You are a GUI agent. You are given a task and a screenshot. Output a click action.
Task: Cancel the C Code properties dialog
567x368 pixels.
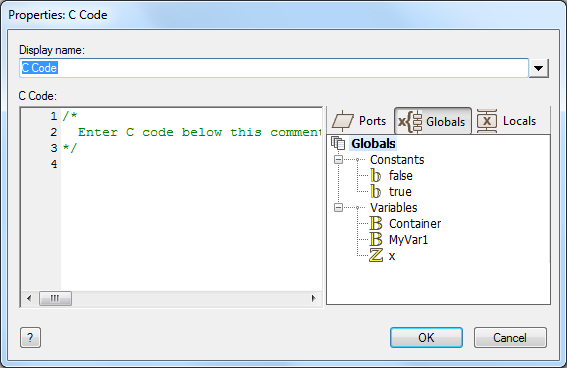pos(510,338)
